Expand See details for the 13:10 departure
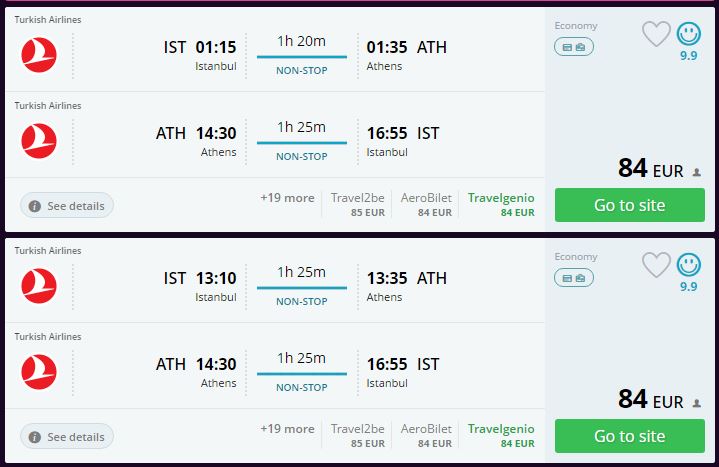This screenshot has height=467, width=719. coord(67,436)
